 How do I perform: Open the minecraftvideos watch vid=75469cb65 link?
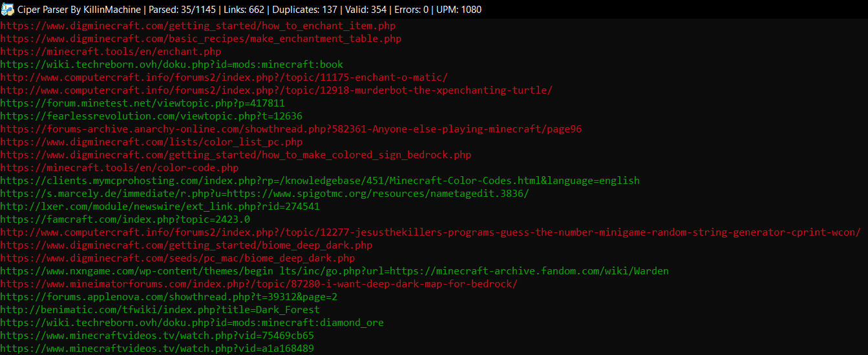point(157,336)
